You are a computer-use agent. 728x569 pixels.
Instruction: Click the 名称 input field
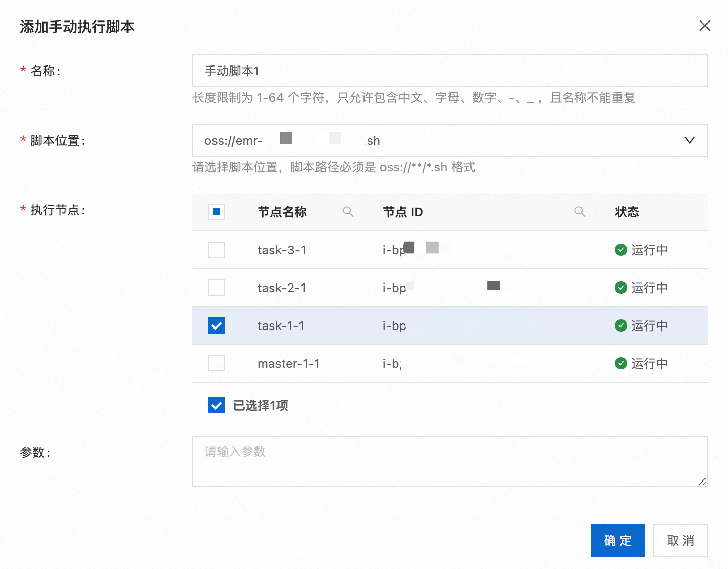pyautogui.click(x=449, y=71)
